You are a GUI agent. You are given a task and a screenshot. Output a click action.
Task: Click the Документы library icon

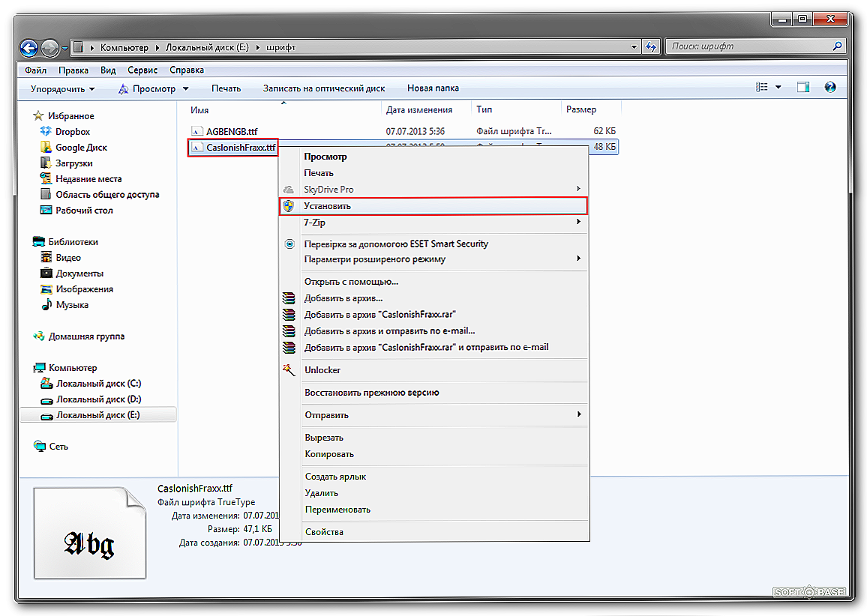pos(46,273)
